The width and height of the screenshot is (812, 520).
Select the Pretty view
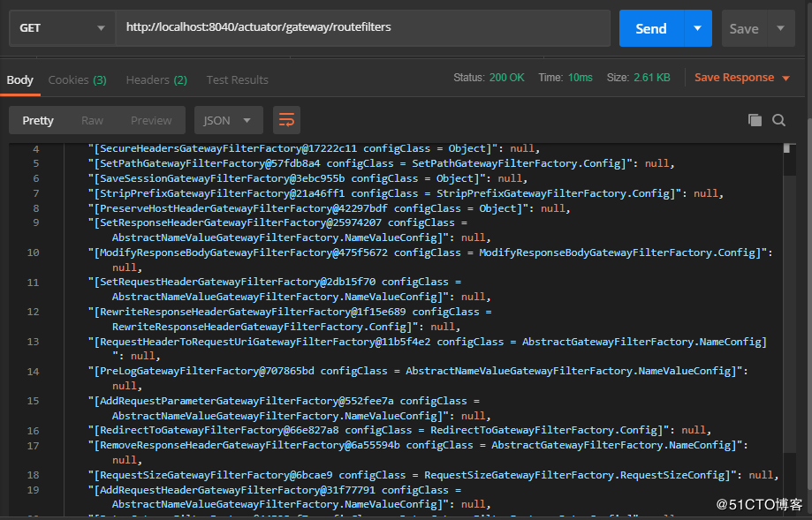(38, 121)
